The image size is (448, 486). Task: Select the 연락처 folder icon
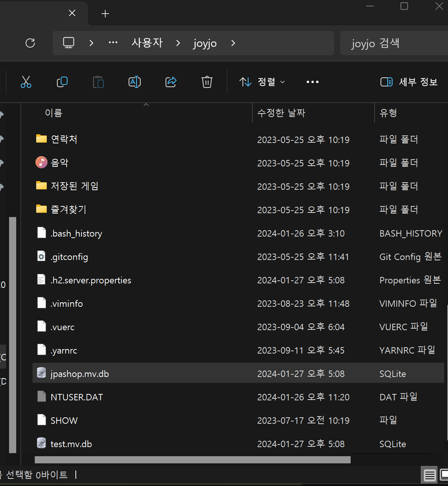coord(41,139)
